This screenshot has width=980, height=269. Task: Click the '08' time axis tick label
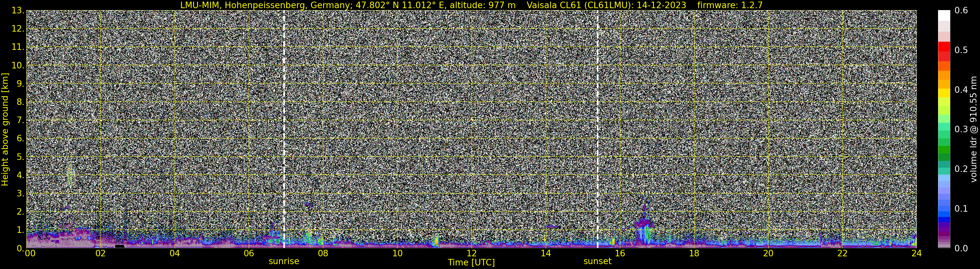pos(323,253)
